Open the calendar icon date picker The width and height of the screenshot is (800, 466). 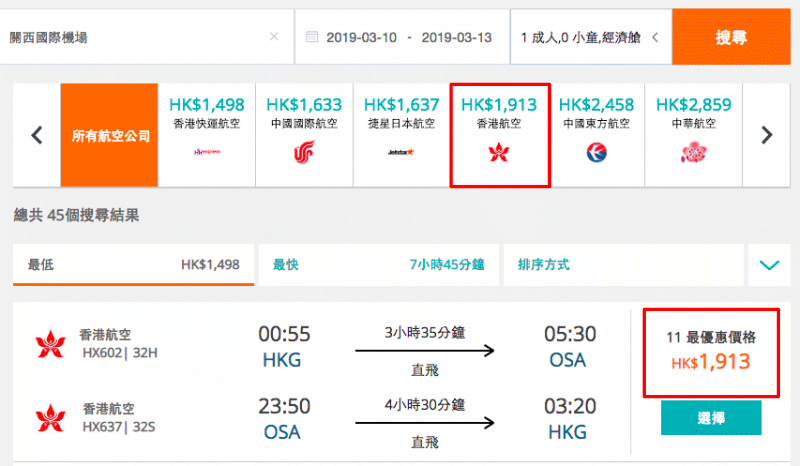coord(312,37)
